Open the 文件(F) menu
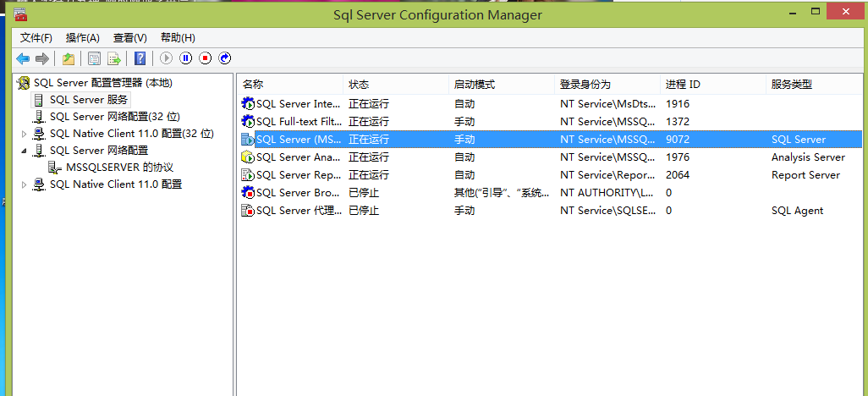 tap(36, 38)
